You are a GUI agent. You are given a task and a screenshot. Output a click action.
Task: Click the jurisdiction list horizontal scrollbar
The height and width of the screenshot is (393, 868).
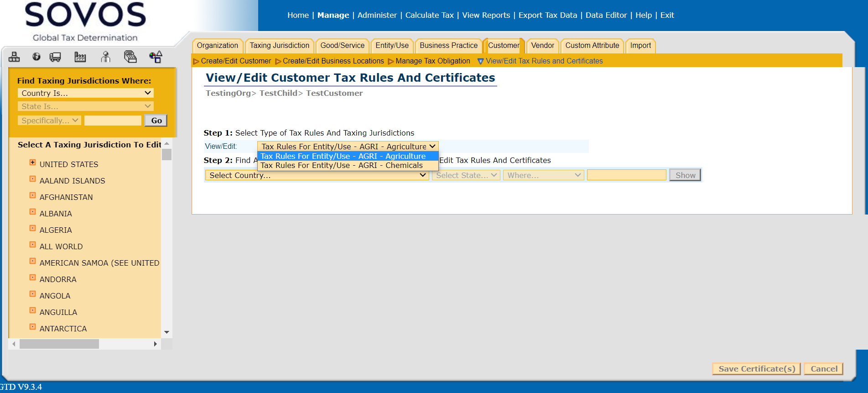[59, 344]
